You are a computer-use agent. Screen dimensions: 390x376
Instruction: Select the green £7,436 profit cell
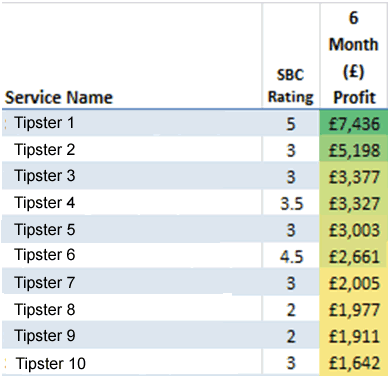[354, 123]
